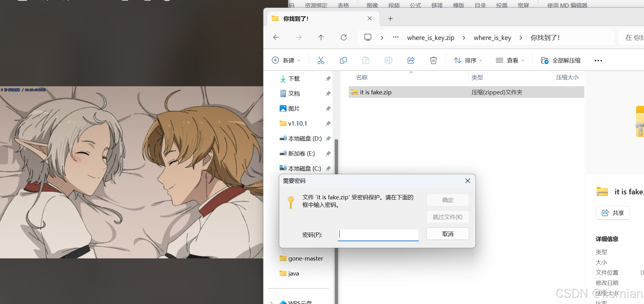
Task: Close the 你找到了! Explorer tab
Action: pos(370,18)
